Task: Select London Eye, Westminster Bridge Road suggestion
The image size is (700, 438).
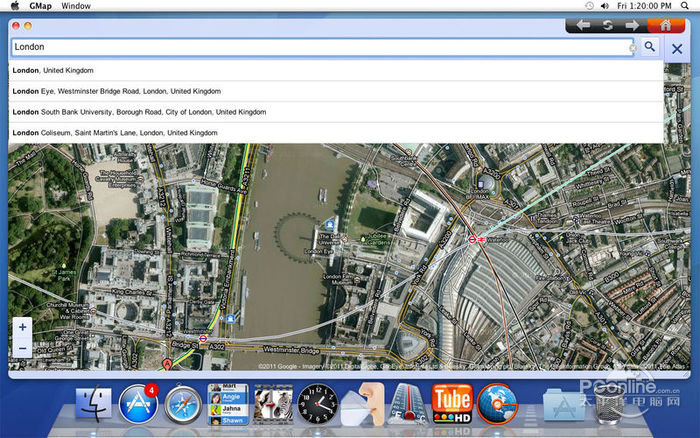Action: tap(336, 91)
